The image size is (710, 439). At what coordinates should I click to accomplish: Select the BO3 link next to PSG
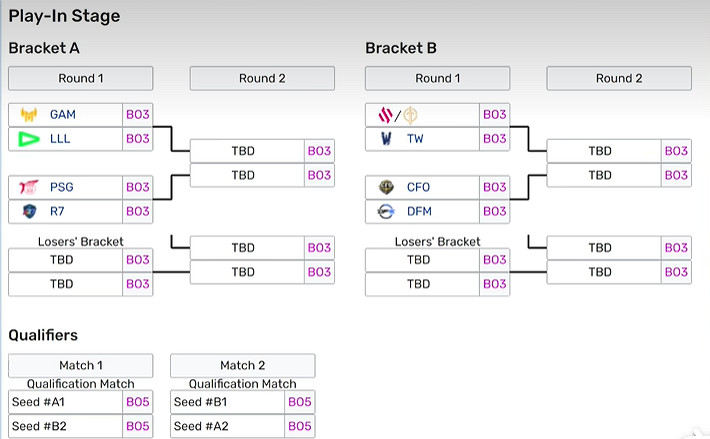click(x=137, y=187)
